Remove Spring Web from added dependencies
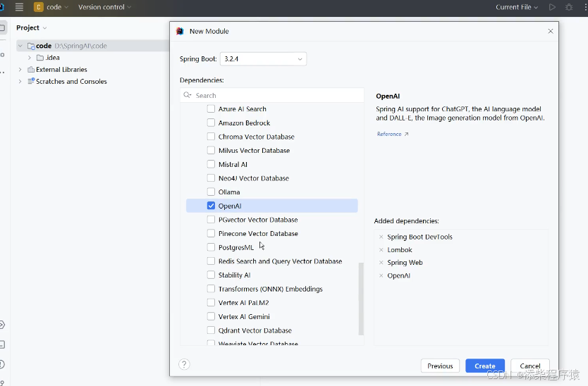 point(381,262)
